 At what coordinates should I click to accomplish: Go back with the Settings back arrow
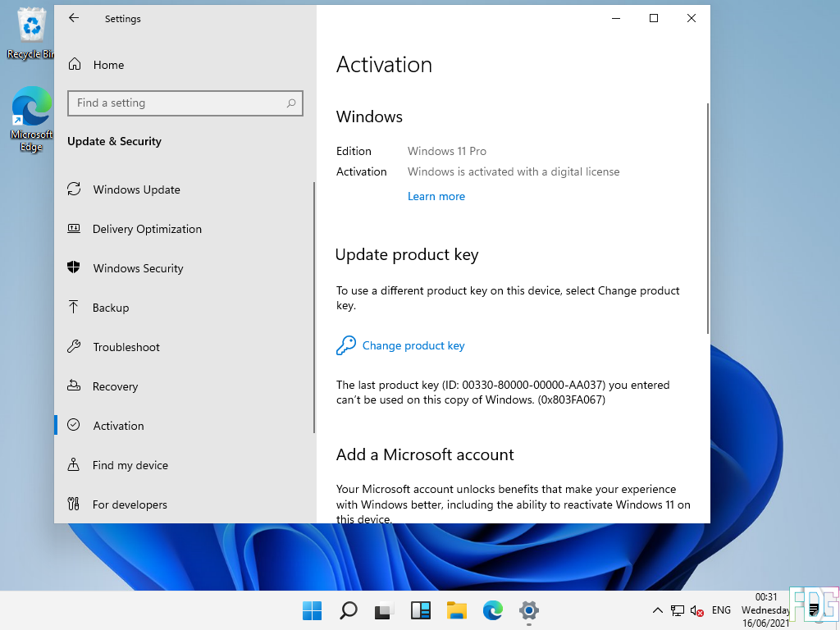(74, 18)
